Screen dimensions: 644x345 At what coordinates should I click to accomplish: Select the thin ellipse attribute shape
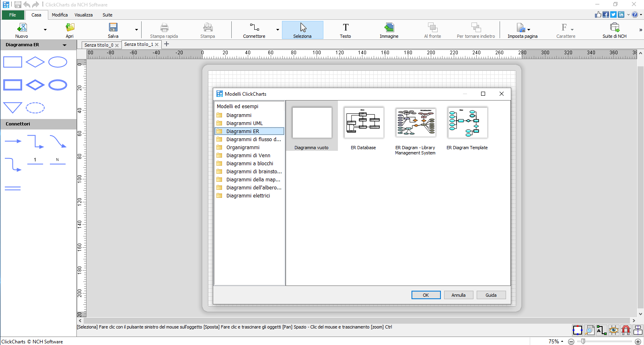point(58,62)
